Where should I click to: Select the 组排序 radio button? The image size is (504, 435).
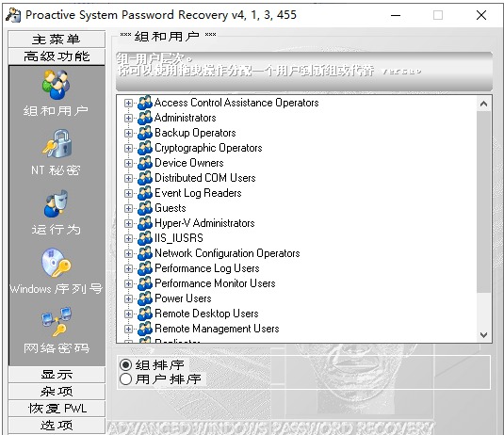click(125, 365)
